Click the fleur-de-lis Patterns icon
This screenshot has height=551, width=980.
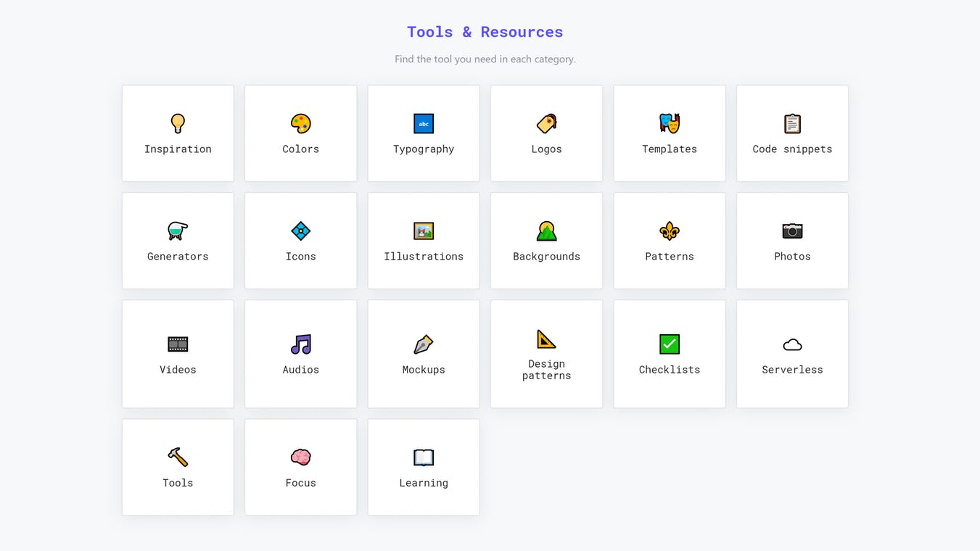[x=669, y=231]
